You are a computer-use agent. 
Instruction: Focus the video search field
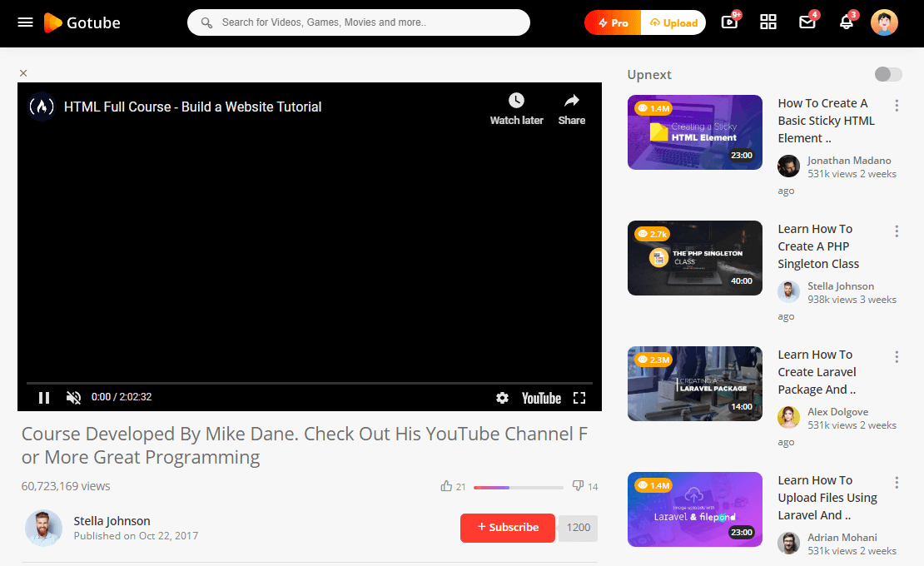(358, 22)
